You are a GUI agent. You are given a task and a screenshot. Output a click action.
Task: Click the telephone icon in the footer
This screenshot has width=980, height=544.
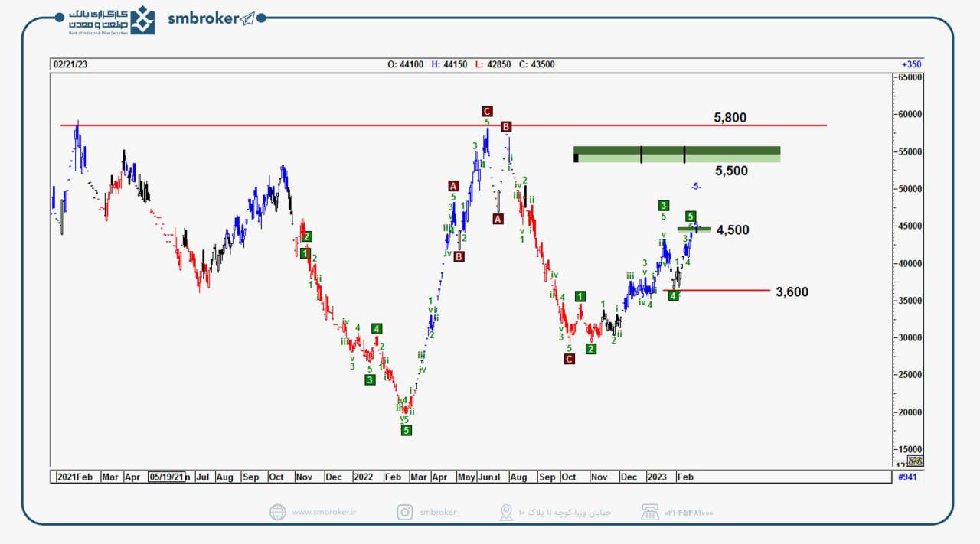650,513
